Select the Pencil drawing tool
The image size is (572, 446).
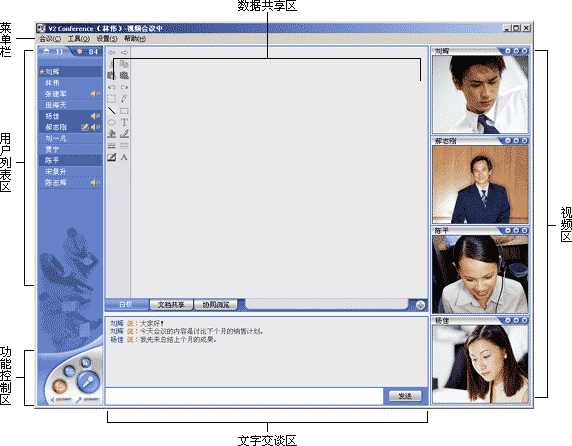tap(124, 99)
